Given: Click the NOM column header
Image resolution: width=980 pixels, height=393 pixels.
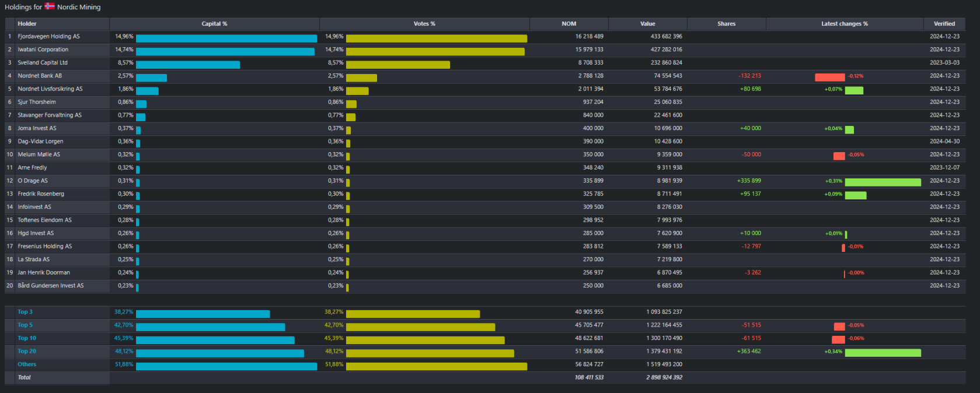Looking at the screenshot, I should (569, 24).
